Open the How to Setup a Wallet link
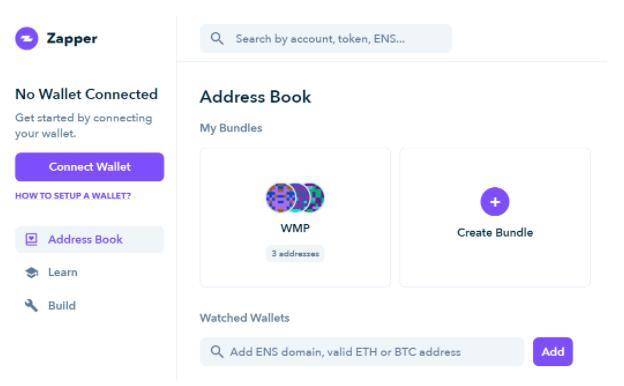624x386 pixels. pyautogui.click(x=73, y=196)
